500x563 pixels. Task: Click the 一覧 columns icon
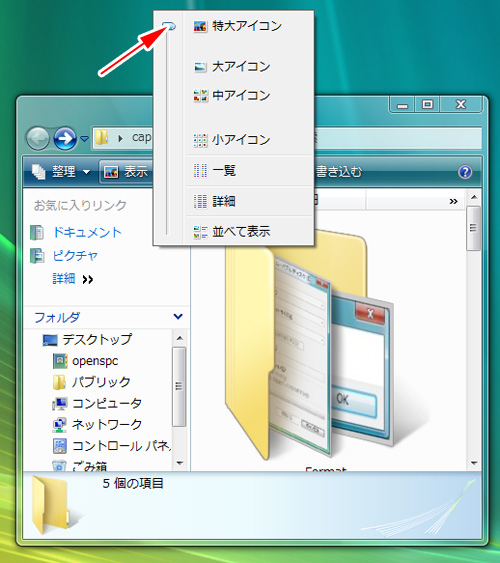[x=200, y=171]
